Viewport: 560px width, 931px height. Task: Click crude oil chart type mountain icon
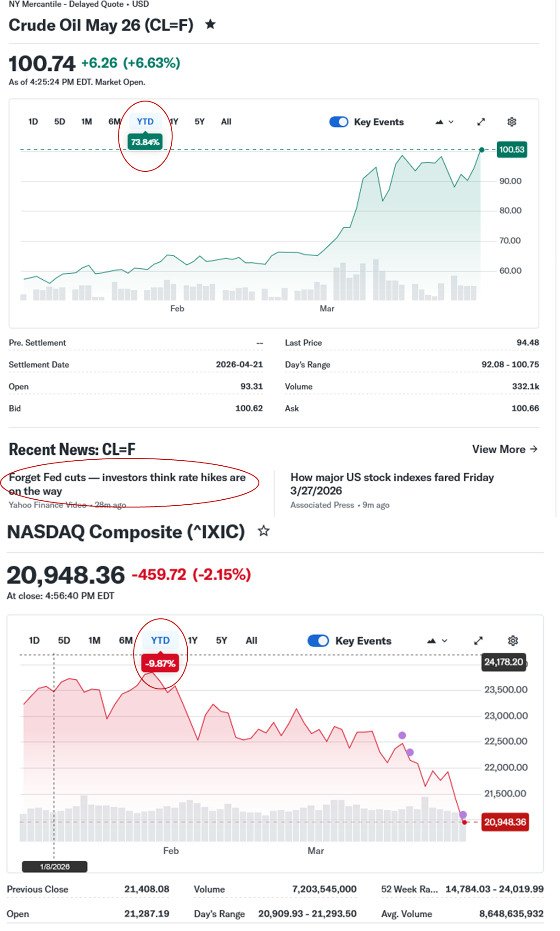click(x=439, y=122)
